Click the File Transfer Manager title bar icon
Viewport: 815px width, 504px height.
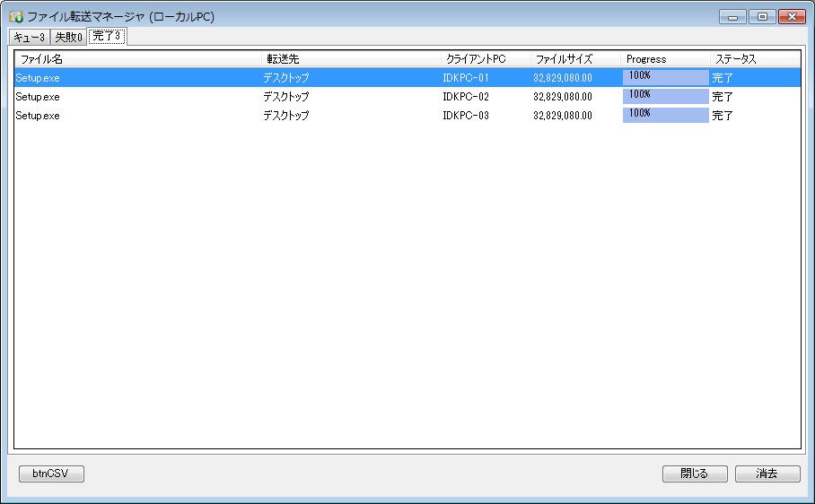tap(15, 17)
